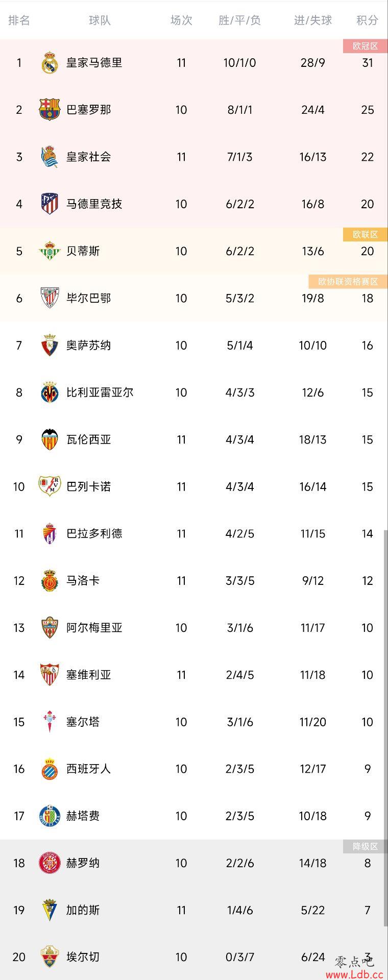Image resolution: width=388 pixels, height=980 pixels.
Task: Click the 排名 column header
Action: pyautogui.click(x=19, y=20)
